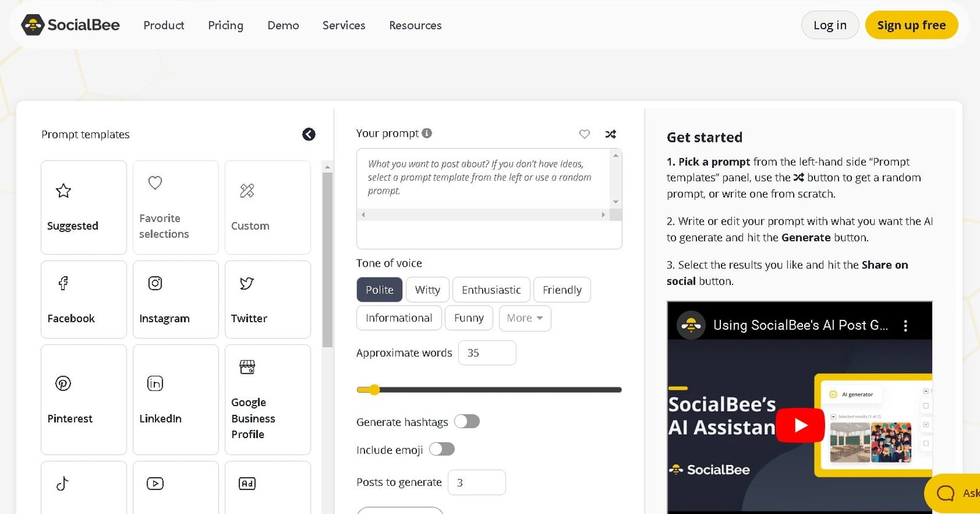Click the info icon beside Your prompt
Image resolution: width=980 pixels, height=514 pixels.
[x=427, y=133]
